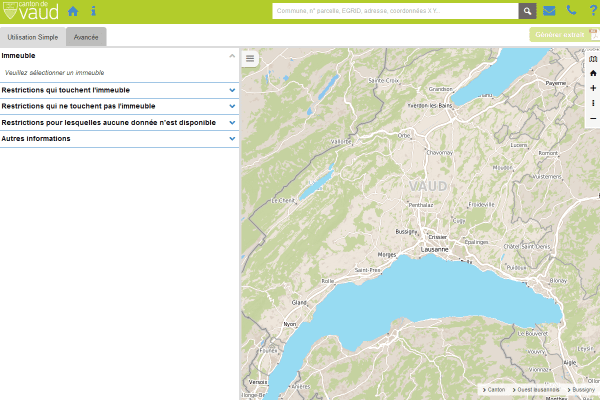Switch to Avancée tab

click(x=86, y=37)
